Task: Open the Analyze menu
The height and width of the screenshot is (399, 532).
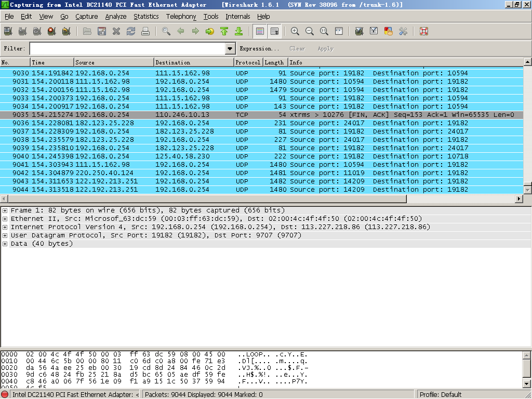Action: click(116, 16)
